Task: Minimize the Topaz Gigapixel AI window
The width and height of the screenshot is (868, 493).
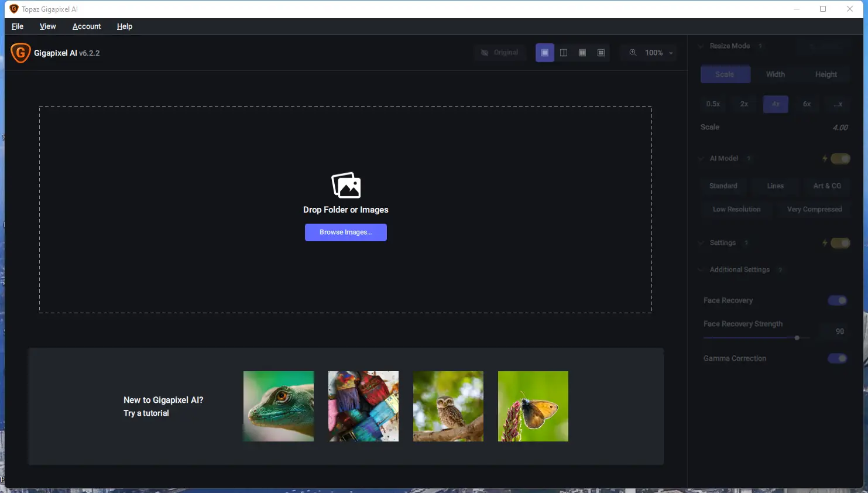Action: click(797, 9)
